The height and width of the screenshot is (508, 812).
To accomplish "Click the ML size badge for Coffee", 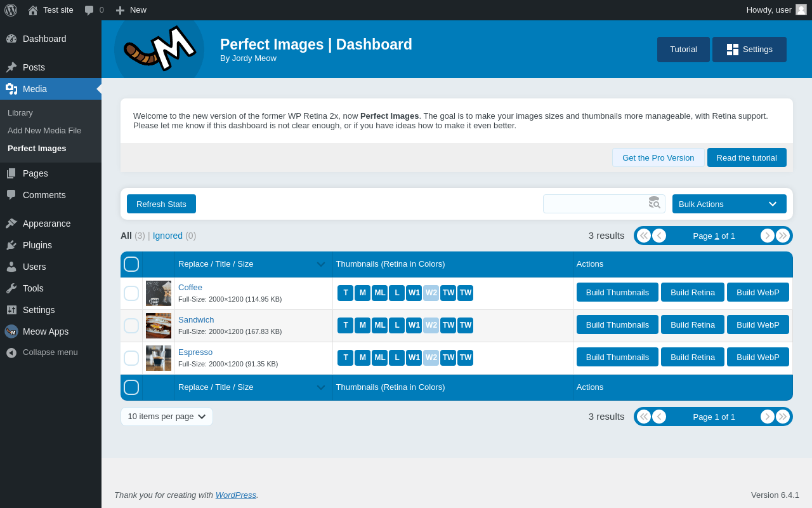I will 380,293.
